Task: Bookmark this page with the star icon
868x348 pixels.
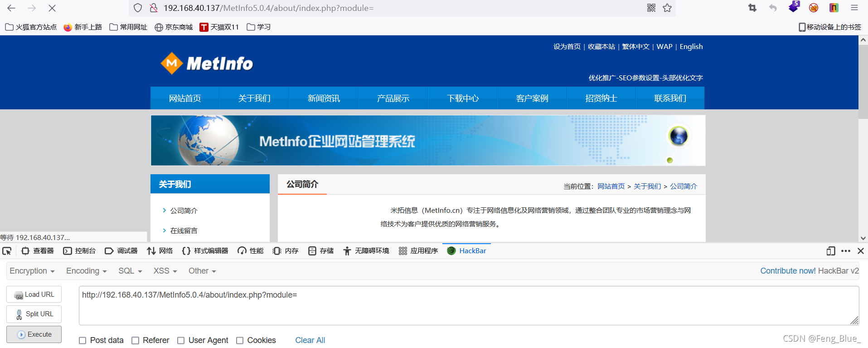Action: [667, 8]
